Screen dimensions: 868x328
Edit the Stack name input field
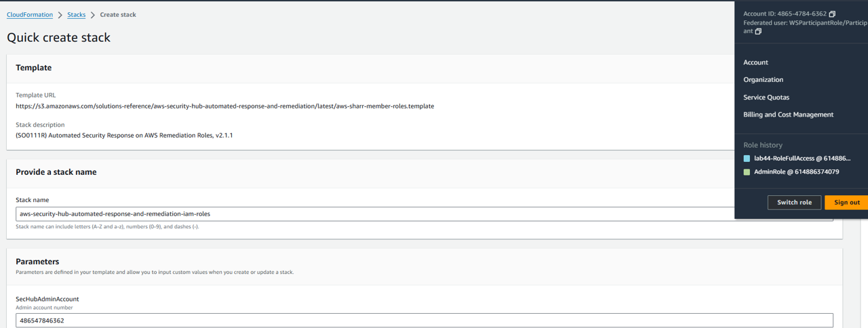(x=425, y=213)
